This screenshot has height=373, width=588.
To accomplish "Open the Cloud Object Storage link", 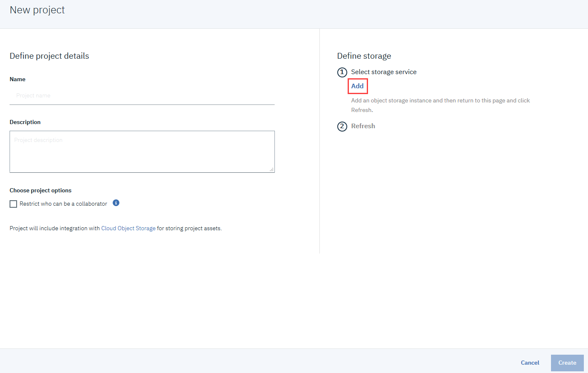I will coord(128,229).
